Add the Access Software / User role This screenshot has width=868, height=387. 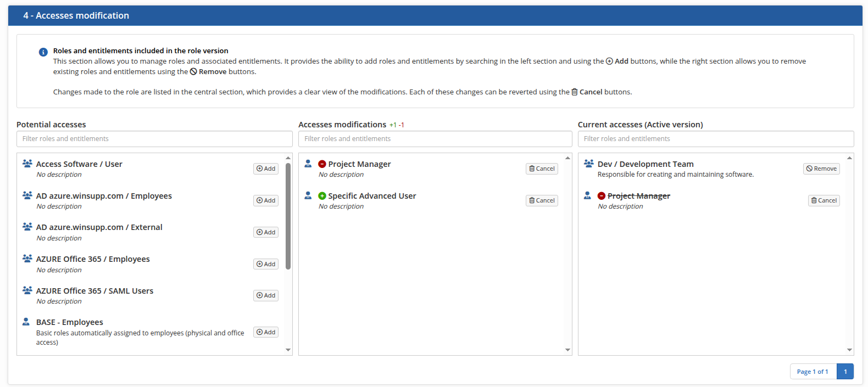[266, 169]
